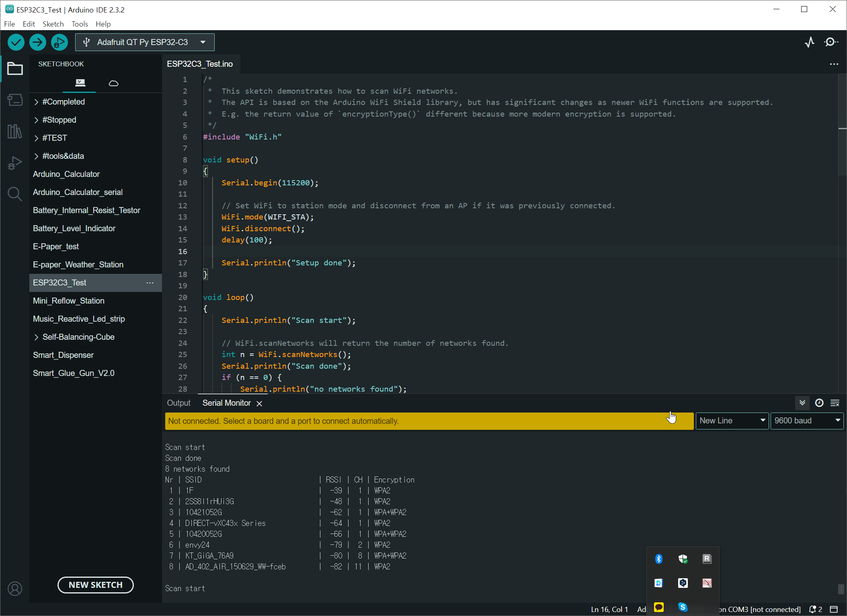Open E-Paper_test sketch
The image size is (847, 616).
point(96,246)
